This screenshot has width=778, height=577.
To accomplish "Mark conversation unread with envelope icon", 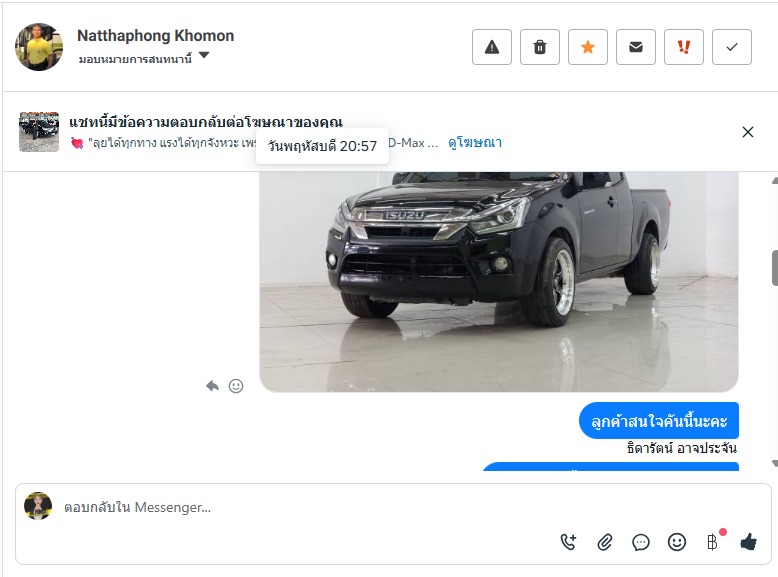I will click(636, 47).
